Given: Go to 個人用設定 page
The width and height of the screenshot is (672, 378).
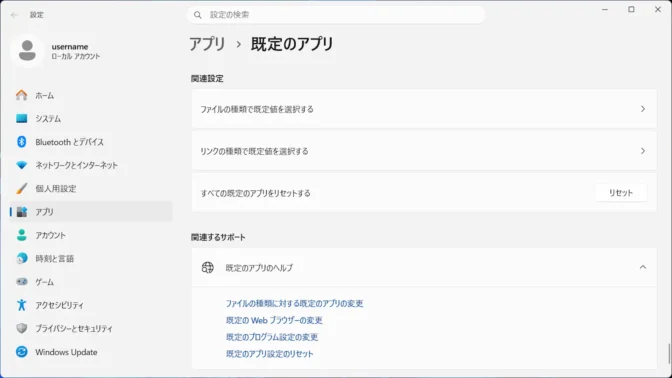Looking at the screenshot, I should coord(91,189).
